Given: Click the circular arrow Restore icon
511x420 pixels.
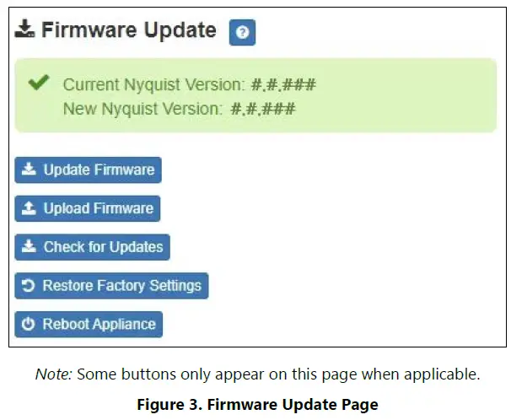Looking at the screenshot, I should coord(29,286).
